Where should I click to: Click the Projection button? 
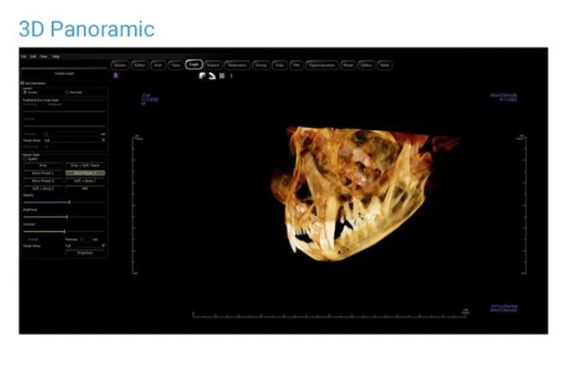[85, 253]
